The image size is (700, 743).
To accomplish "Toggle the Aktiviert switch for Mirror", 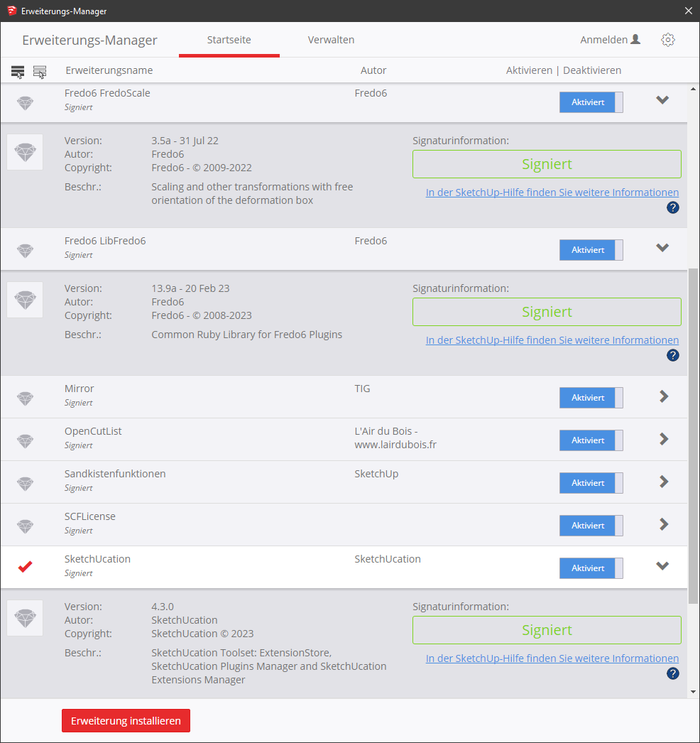I will tap(591, 398).
